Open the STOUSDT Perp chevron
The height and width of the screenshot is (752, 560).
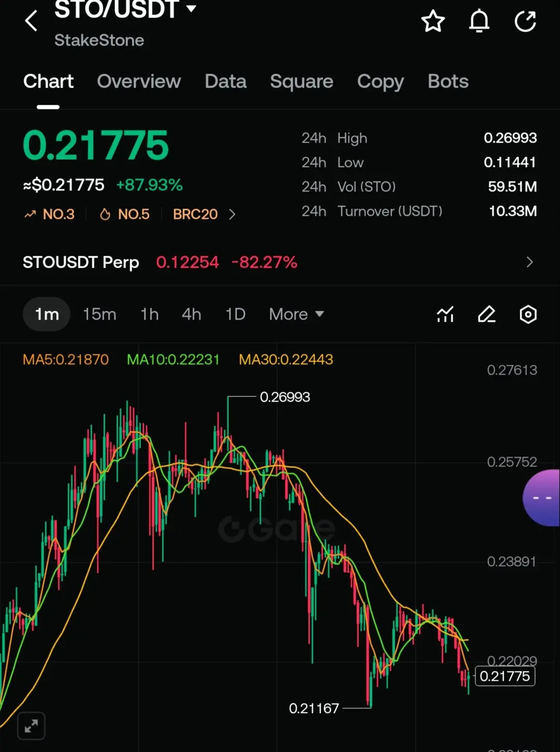coord(529,262)
